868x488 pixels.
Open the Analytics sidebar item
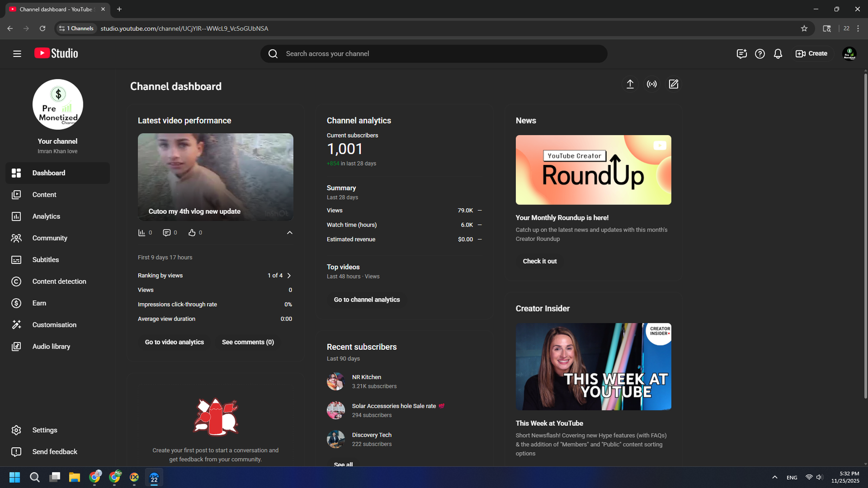pyautogui.click(x=46, y=216)
